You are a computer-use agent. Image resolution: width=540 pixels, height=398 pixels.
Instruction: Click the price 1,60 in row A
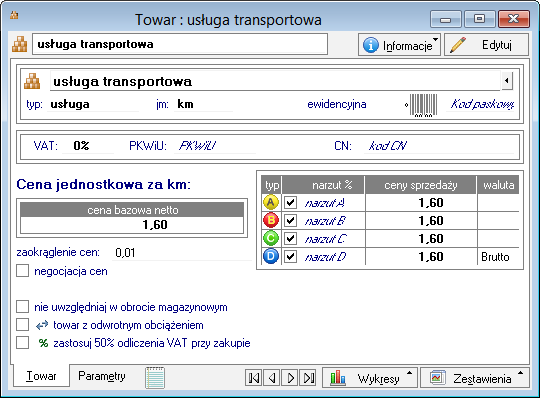click(431, 203)
